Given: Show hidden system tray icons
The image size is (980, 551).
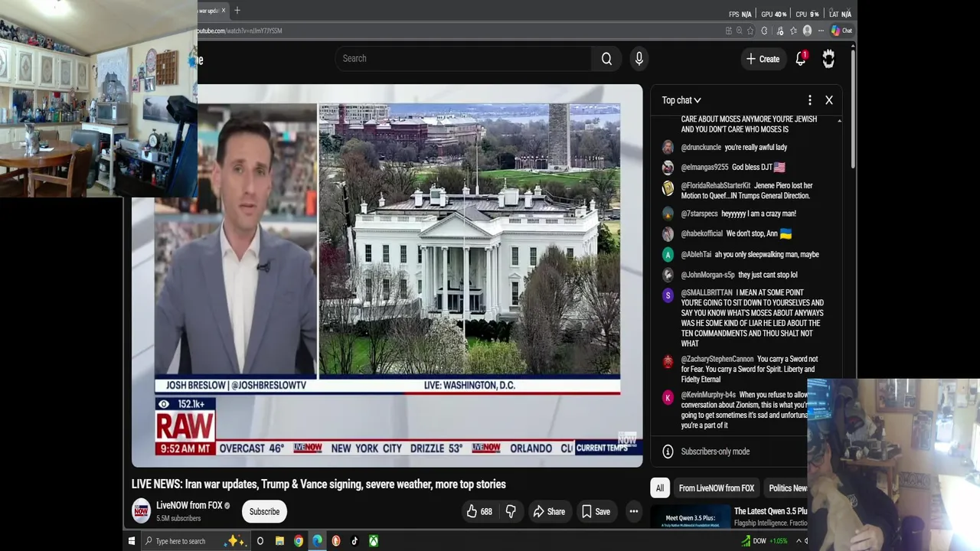Looking at the screenshot, I should point(799,541).
